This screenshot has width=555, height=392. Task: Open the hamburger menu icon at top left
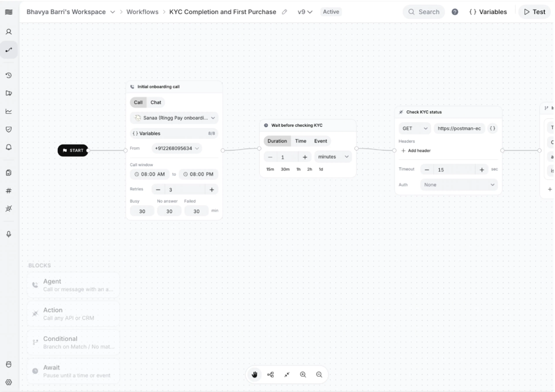point(9,12)
